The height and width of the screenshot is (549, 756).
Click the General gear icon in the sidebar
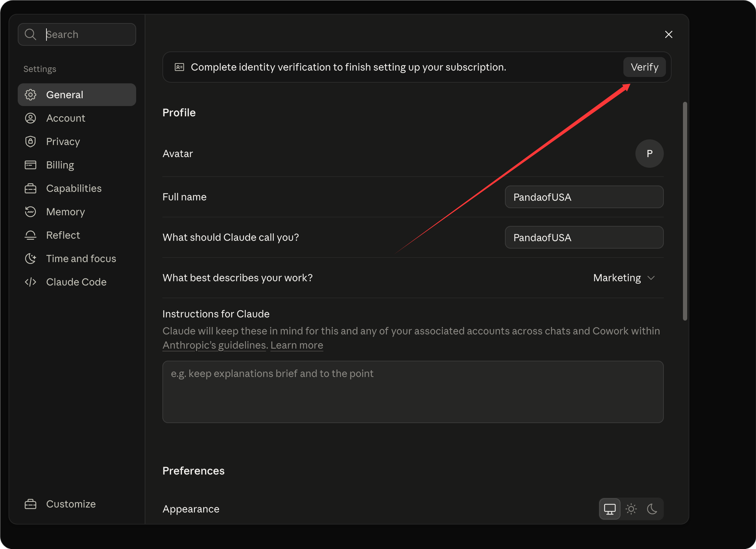[30, 95]
